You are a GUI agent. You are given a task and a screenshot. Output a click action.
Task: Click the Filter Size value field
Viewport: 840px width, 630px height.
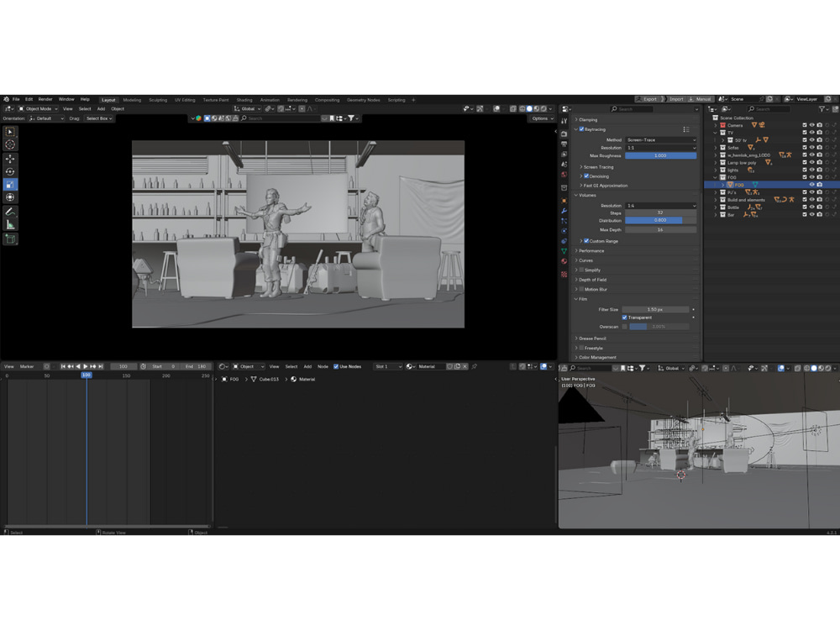coord(656,310)
